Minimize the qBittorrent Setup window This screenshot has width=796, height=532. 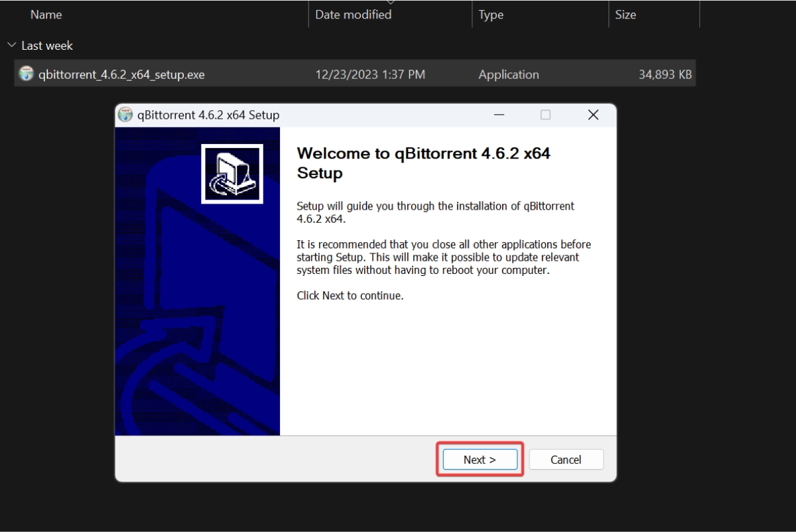coord(499,115)
